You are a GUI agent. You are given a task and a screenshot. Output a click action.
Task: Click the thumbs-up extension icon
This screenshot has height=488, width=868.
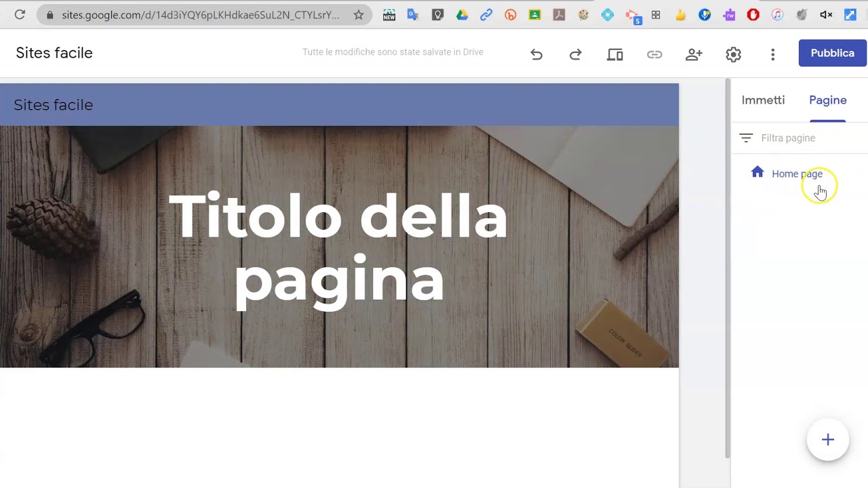point(680,14)
